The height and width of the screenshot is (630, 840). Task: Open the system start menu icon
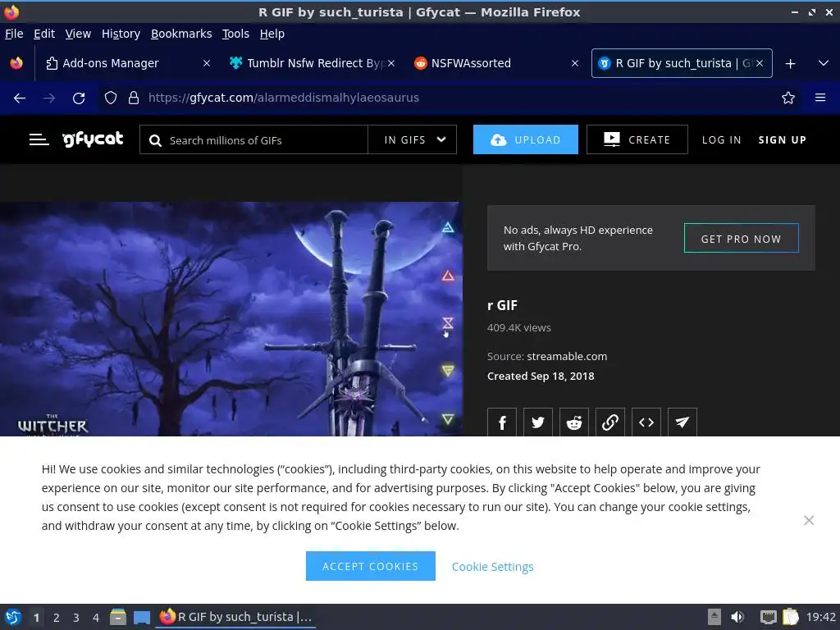tap(13, 617)
